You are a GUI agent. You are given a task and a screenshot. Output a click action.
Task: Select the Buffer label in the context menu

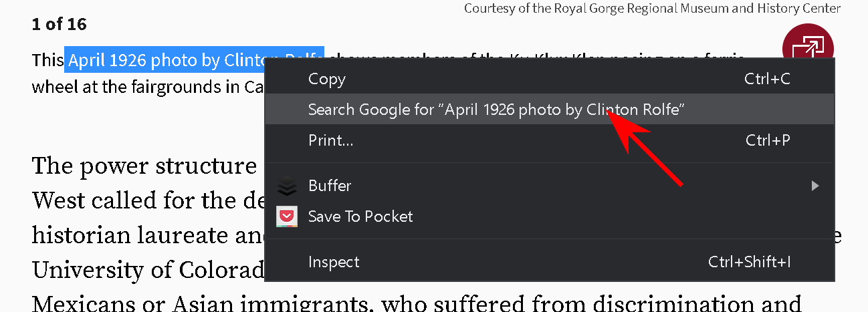coord(330,186)
